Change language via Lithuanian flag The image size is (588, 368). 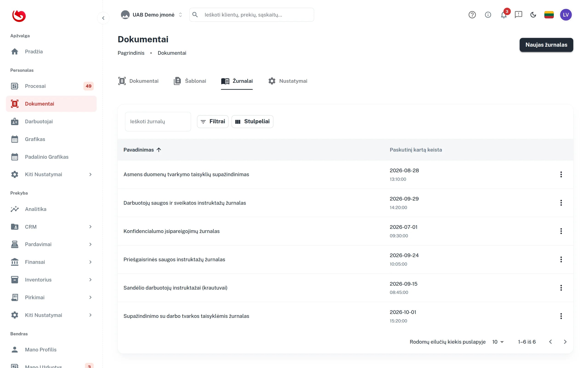(x=549, y=15)
